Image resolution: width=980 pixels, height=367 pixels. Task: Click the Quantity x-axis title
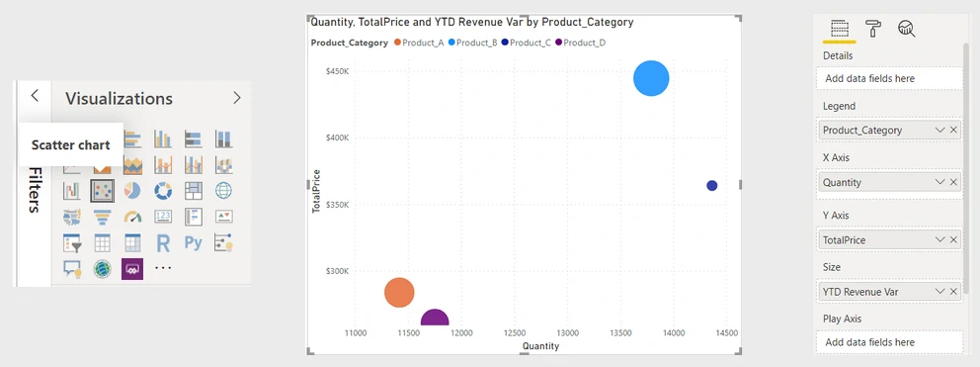pos(540,345)
